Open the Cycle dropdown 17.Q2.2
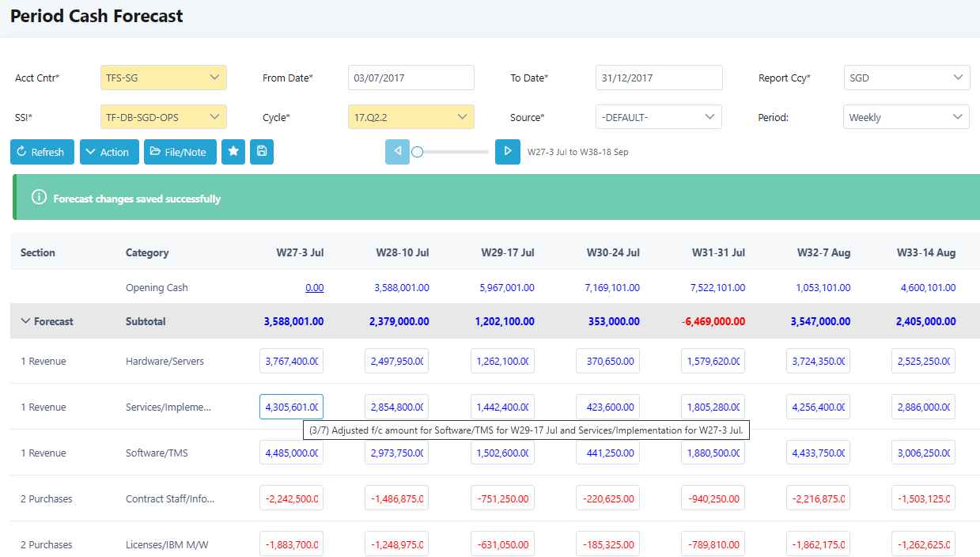The height and width of the screenshot is (557, 980). [x=411, y=117]
